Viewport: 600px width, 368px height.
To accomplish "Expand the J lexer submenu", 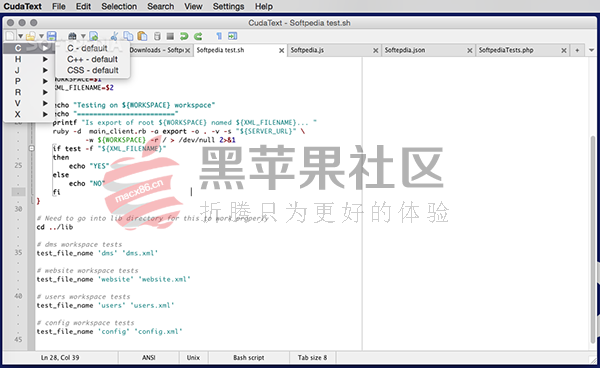I will 28,70.
